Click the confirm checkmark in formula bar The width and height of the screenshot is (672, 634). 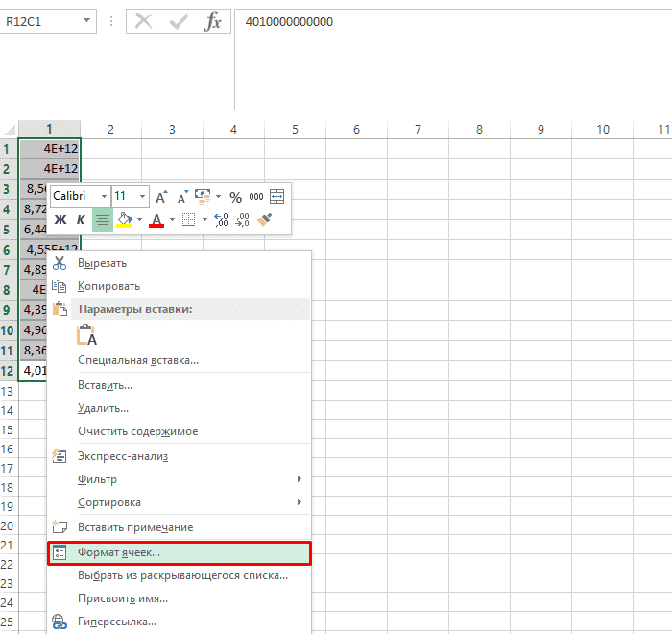click(179, 21)
